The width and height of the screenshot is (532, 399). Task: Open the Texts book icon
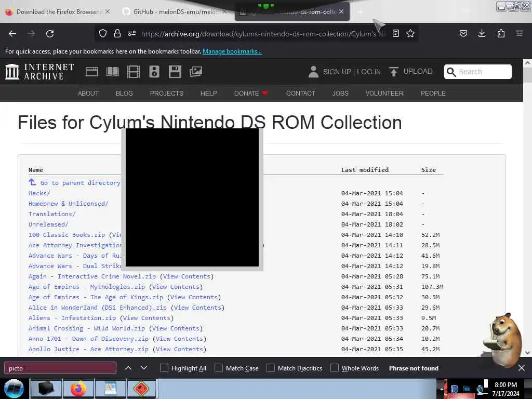click(x=113, y=72)
